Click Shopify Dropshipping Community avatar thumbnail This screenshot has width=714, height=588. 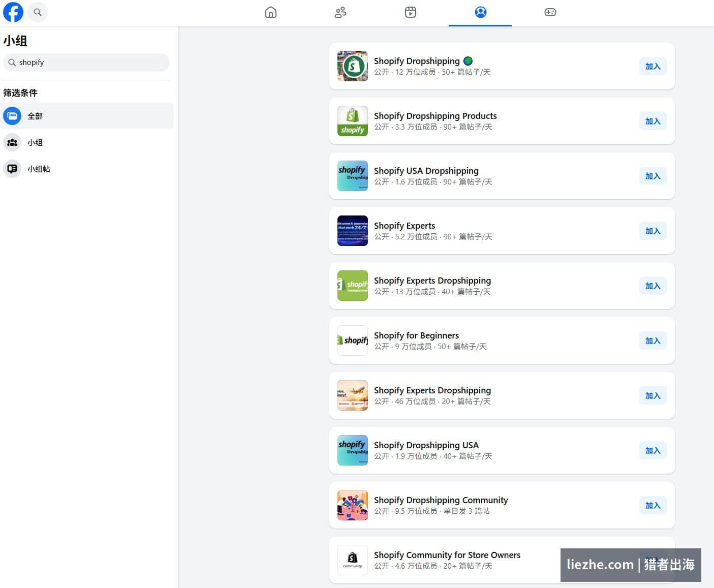[x=353, y=505]
